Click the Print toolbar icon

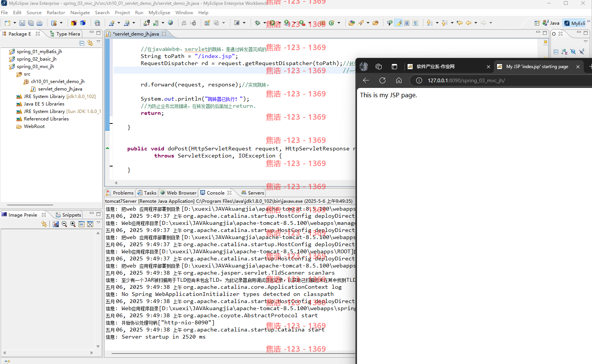click(x=39, y=23)
